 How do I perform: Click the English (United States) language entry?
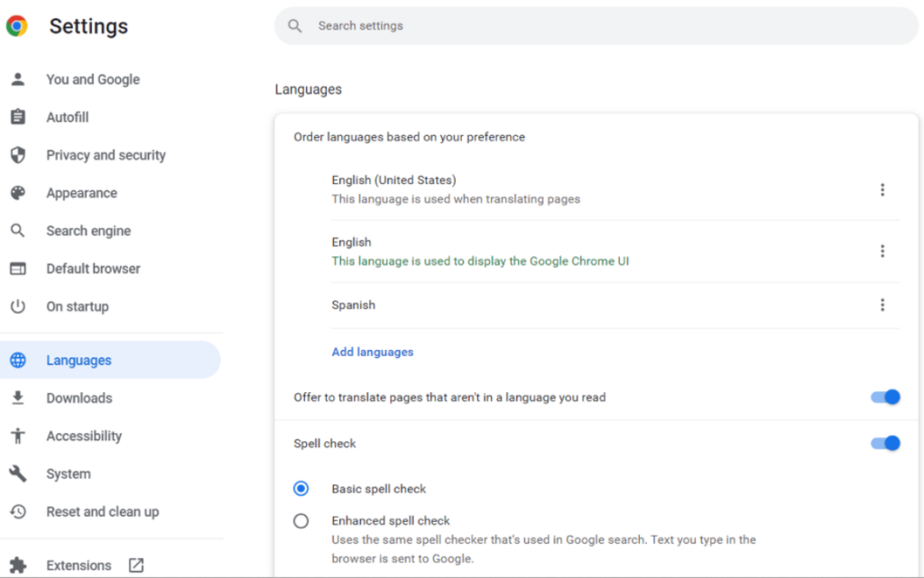pos(393,180)
